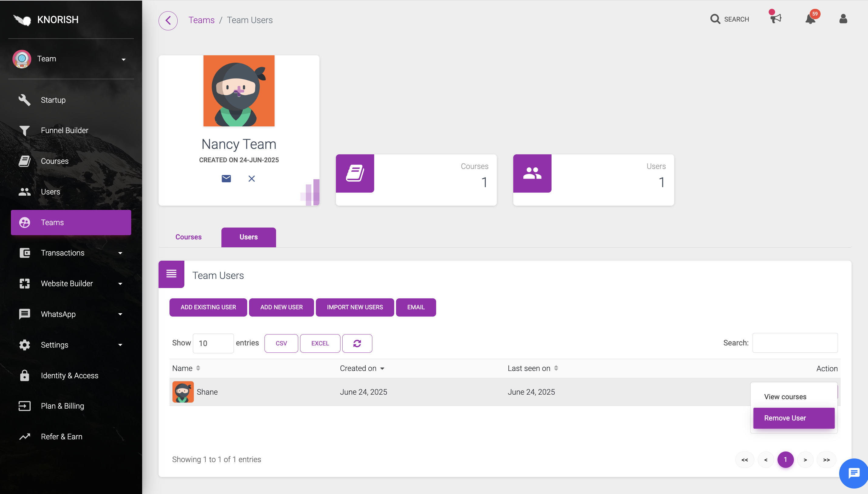Click the X delete icon on Nancy Team card
This screenshot has height=494, width=868.
pos(251,178)
